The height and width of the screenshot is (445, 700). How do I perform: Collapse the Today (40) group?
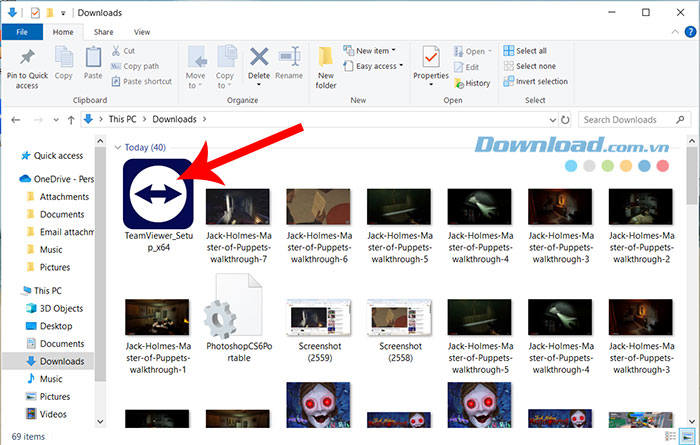click(x=118, y=147)
